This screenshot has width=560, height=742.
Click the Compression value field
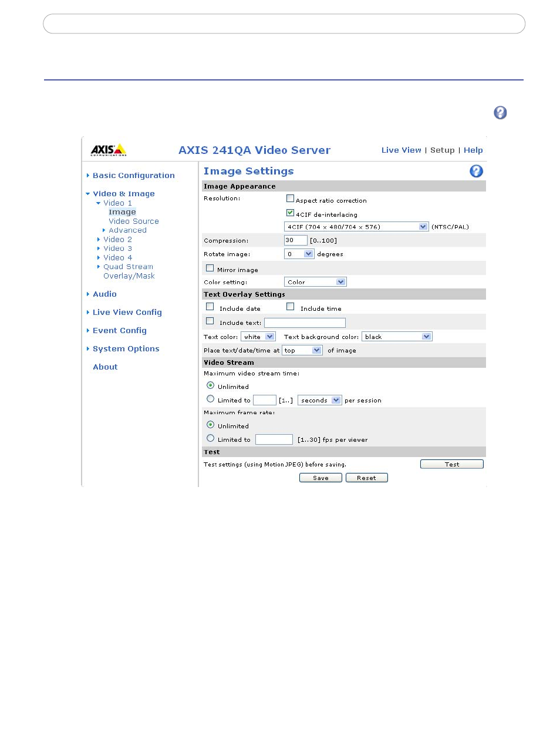pyautogui.click(x=296, y=240)
